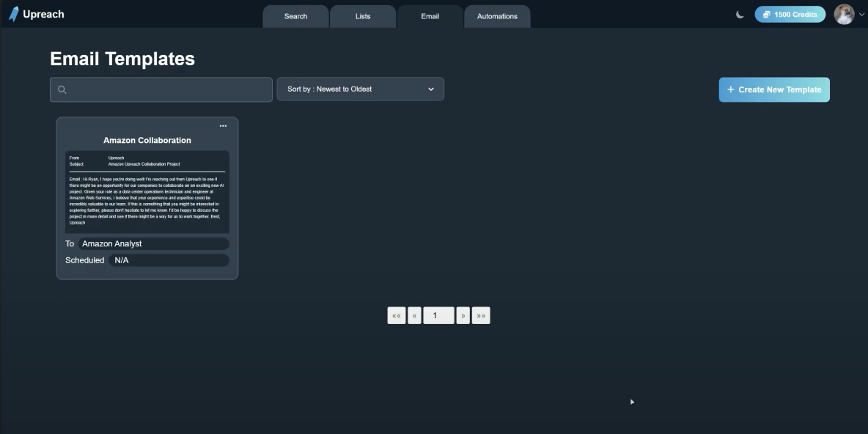The height and width of the screenshot is (434, 868).
Task: Go to the first page of templates
Action: point(396,315)
